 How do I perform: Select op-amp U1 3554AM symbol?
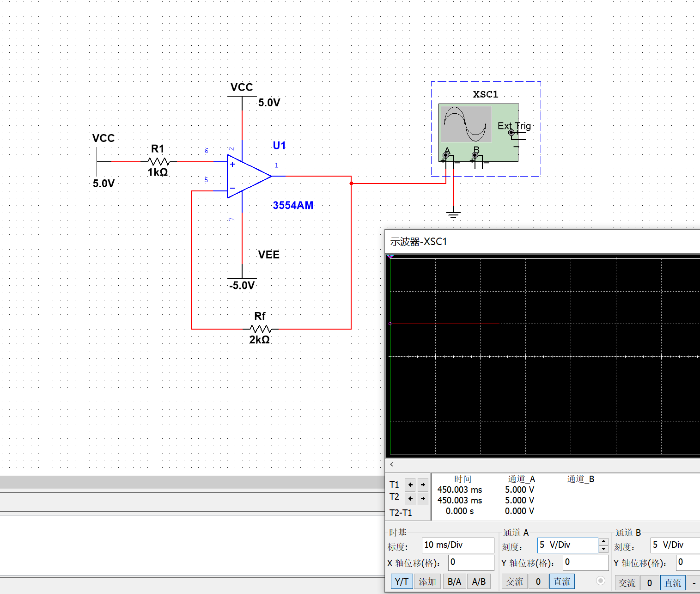[x=249, y=176]
